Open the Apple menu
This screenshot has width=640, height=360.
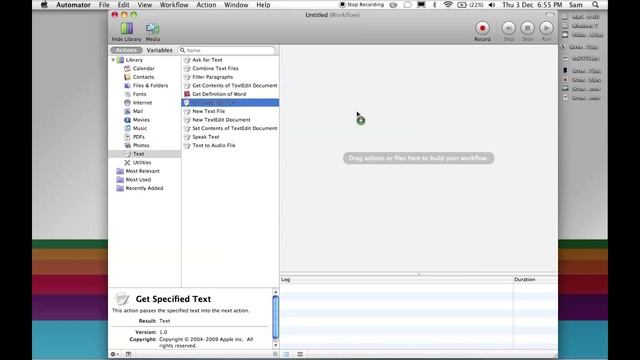(x=44, y=5)
